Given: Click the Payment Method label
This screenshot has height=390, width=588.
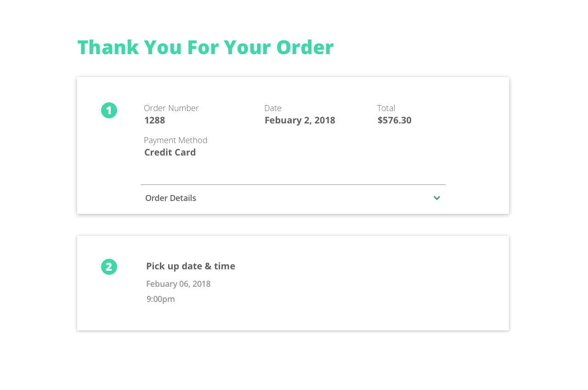Looking at the screenshot, I should [175, 140].
